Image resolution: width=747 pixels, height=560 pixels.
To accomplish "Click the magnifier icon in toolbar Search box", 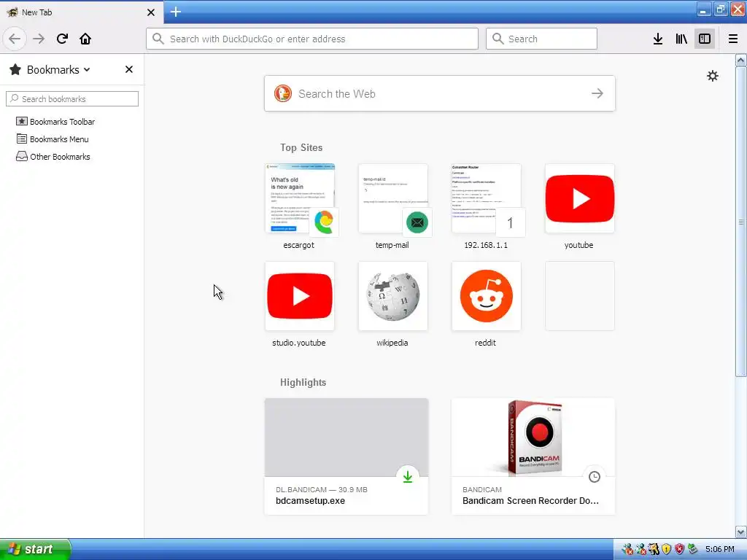I will [498, 39].
